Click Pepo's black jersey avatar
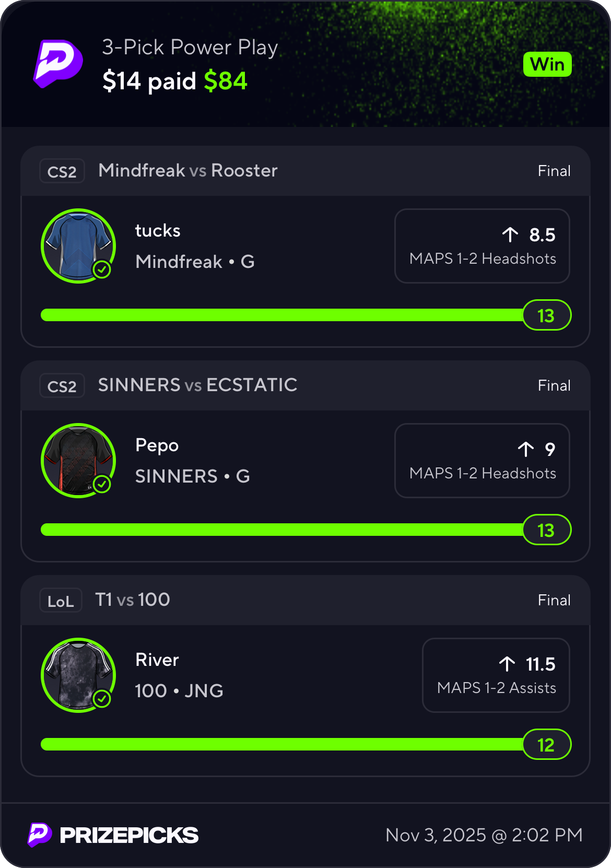611x868 pixels. coord(78,460)
